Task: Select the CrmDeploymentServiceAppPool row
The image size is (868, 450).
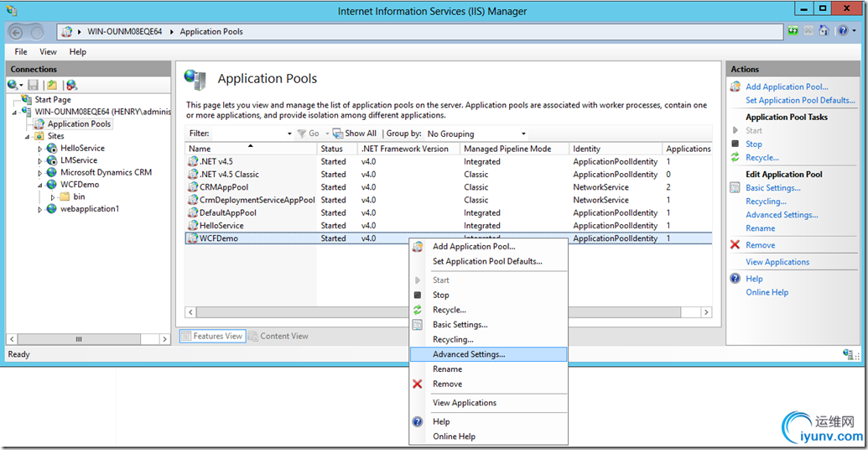Action: tap(449, 200)
